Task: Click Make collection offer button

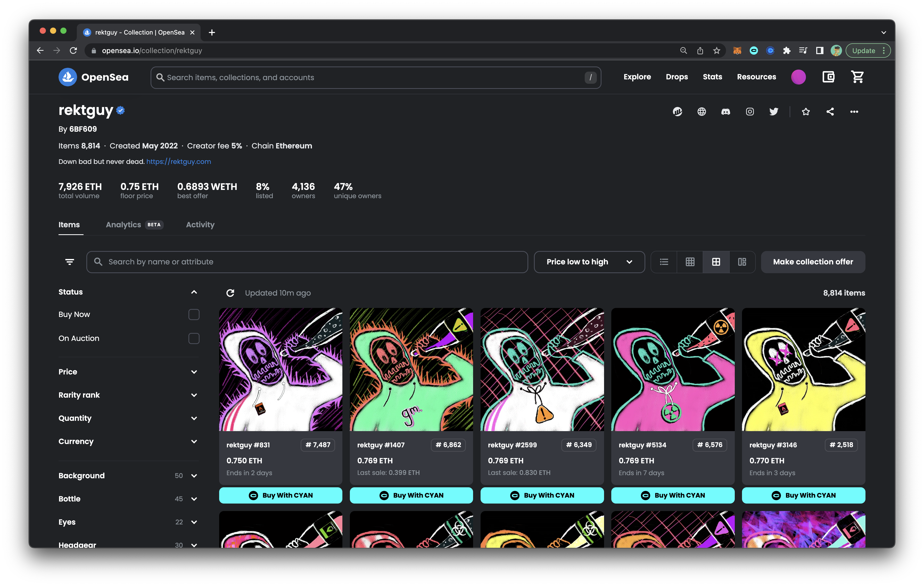Action: click(x=813, y=262)
